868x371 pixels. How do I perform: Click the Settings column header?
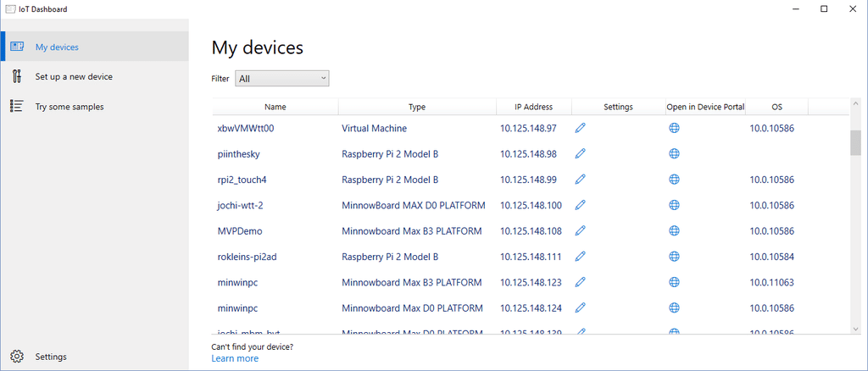(x=618, y=108)
